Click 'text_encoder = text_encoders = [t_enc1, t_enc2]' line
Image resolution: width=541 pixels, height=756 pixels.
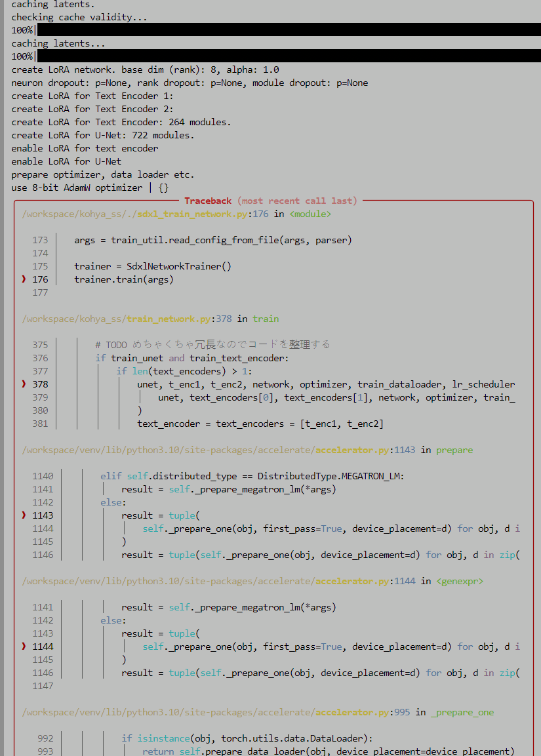260,424
